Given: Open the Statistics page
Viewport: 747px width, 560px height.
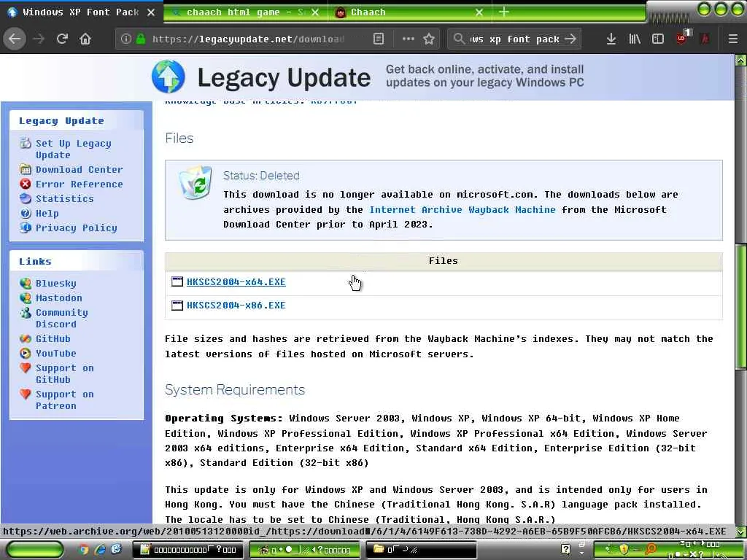Looking at the screenshot, I should (64, 198).
